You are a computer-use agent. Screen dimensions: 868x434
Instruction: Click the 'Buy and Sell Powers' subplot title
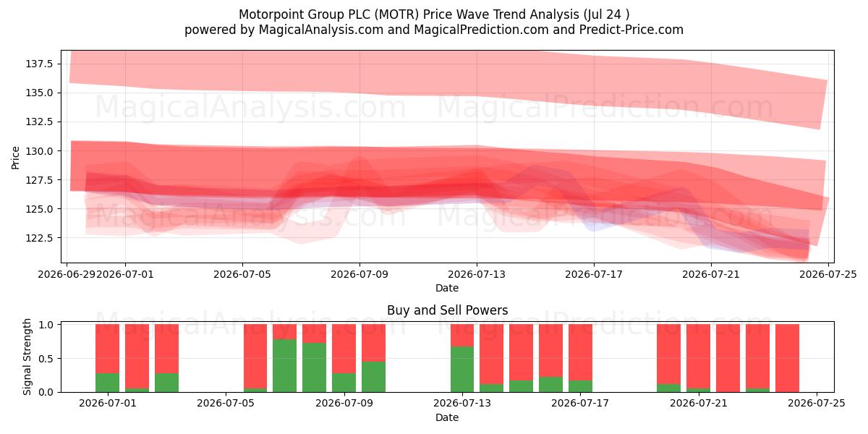click(447, 310)
